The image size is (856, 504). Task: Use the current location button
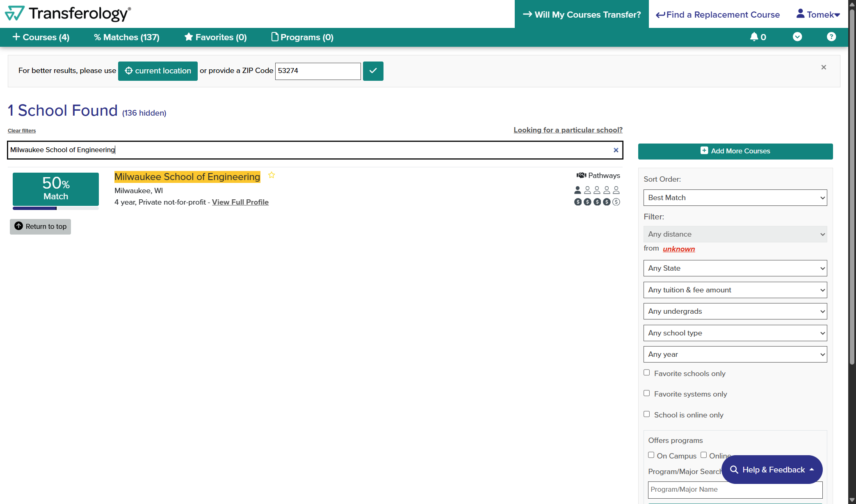pyautogui.click(x=158, y=71)
